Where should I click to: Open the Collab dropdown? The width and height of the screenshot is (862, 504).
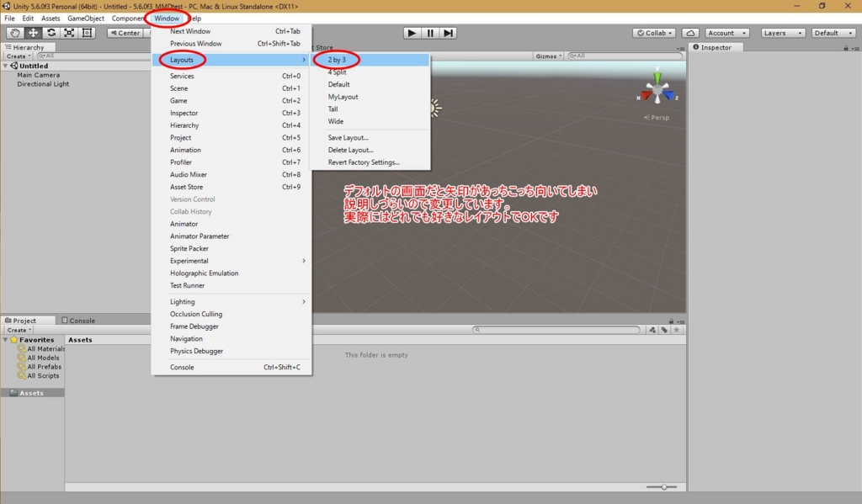click(654, 33)
